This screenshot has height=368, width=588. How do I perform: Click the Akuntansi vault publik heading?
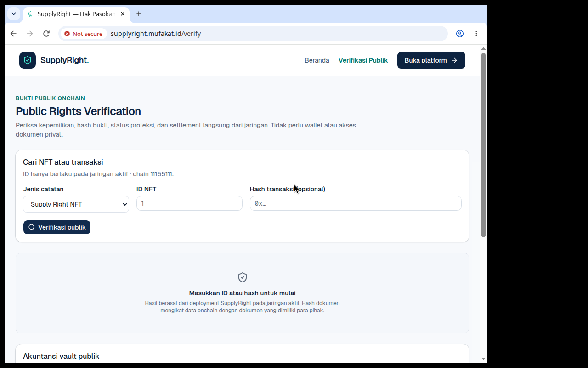pos(61,356)
